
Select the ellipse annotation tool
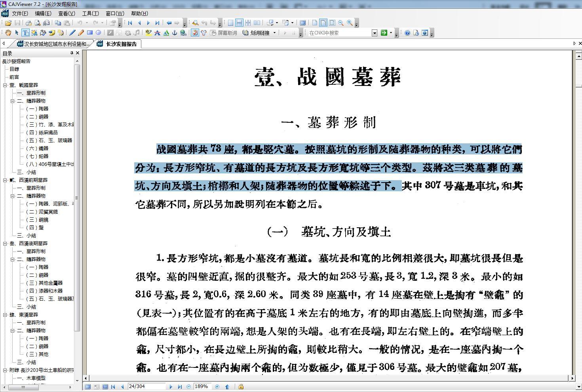[99, 33]
